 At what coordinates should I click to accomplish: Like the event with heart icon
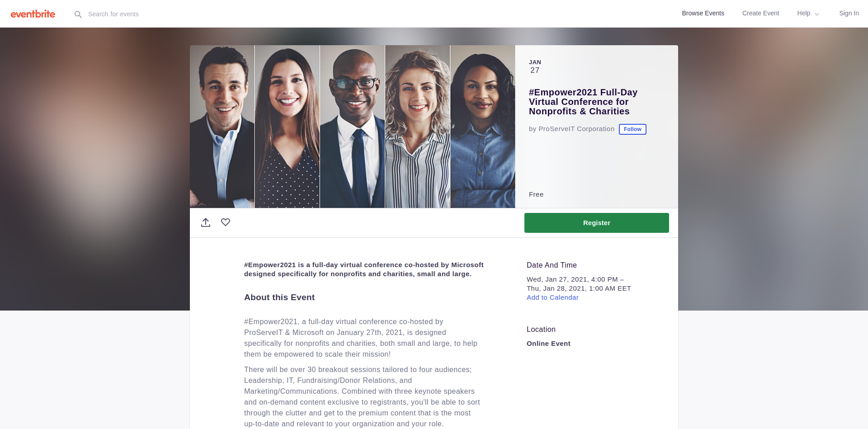(x=226, y=222)
